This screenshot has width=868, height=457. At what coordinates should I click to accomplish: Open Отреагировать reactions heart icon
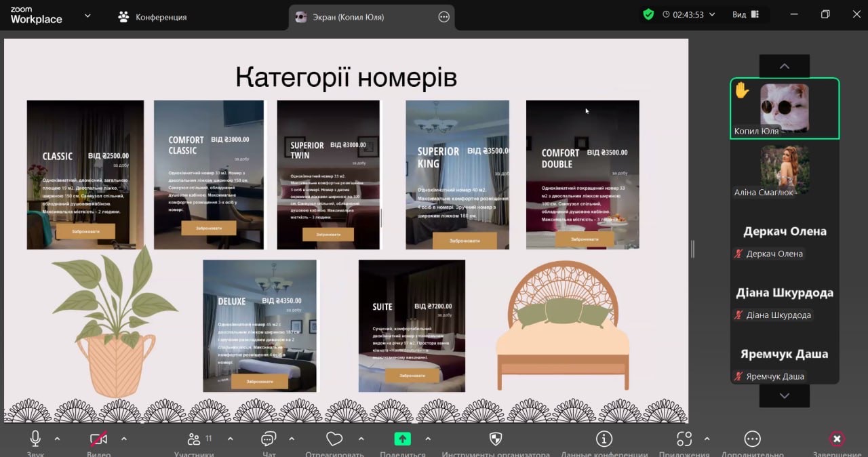coord(334,438)
